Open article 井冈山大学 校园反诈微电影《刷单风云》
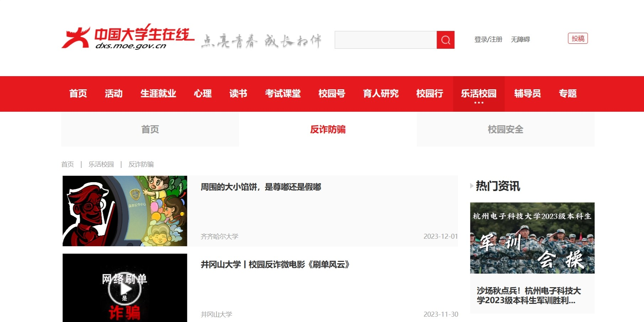This screenshot has height=322, width=644. tap(275, 265)
